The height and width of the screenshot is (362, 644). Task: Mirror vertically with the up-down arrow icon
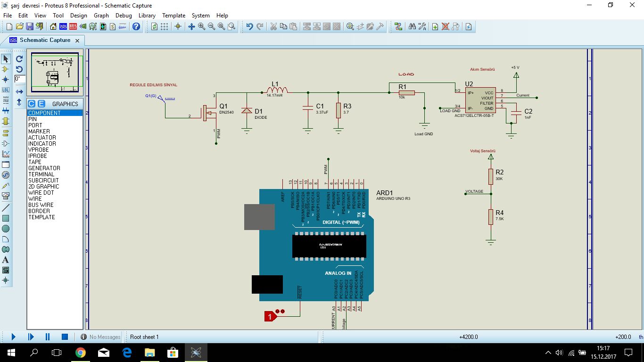(x=19, y=102)
